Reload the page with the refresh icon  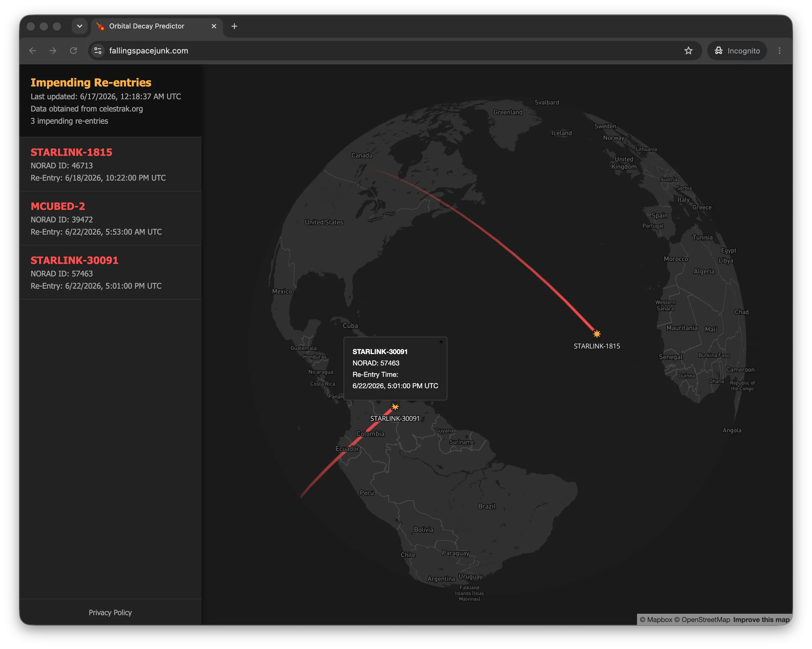click(x=73, y=51)
